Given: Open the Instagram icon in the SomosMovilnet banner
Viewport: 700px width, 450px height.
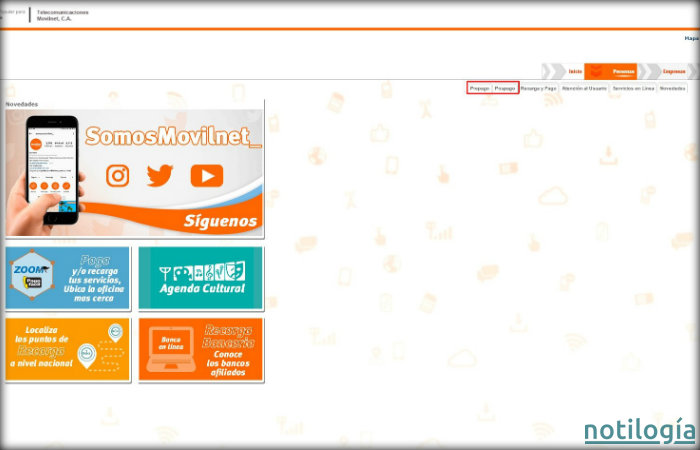Looking at the screenshot, I should click(x=118, y=175).
